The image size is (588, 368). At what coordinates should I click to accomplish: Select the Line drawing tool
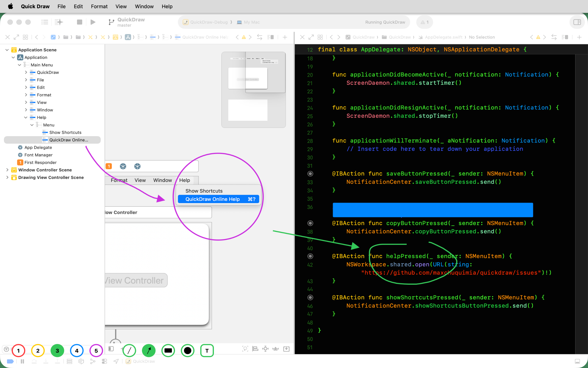point(129,351)
